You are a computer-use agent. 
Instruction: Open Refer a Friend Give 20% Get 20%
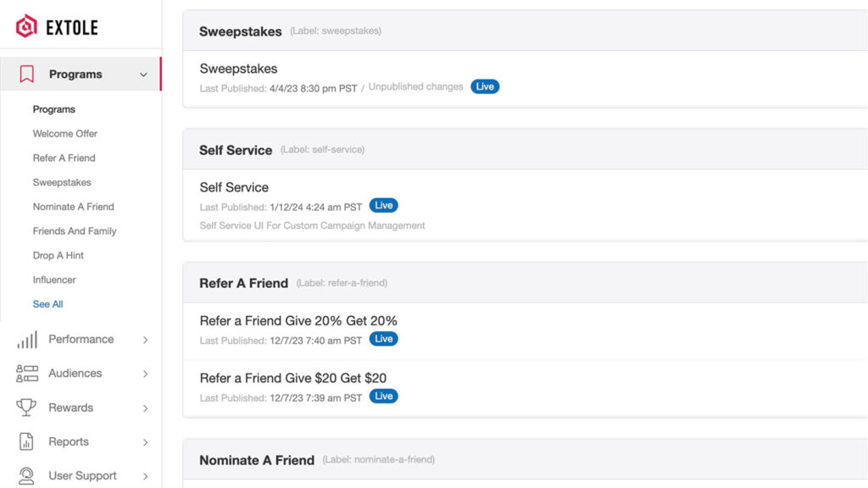coord(298,321)
